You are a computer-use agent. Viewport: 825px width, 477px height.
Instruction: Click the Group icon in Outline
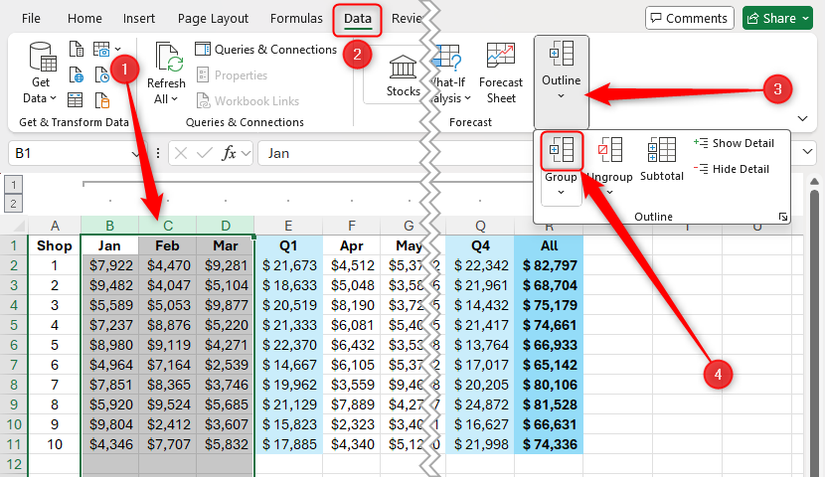point(561,151)
